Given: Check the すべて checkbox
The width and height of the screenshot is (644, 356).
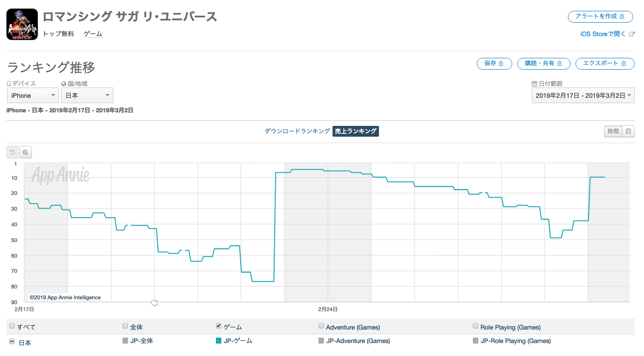Looking at the screenshot, I should click(12, 326).
